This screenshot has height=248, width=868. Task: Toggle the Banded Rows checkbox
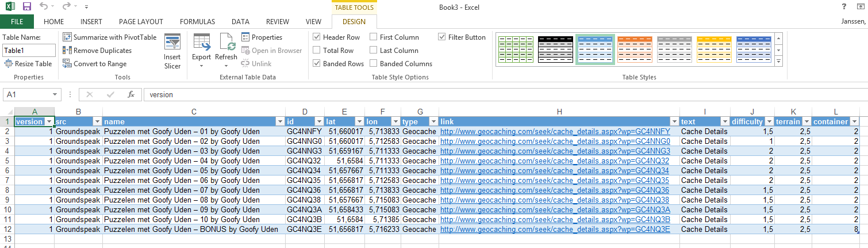point(316,63)
